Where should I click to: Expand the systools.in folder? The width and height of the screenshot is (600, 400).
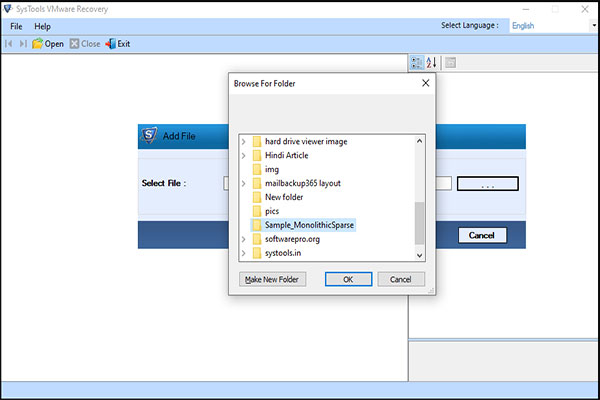(243, 253)
